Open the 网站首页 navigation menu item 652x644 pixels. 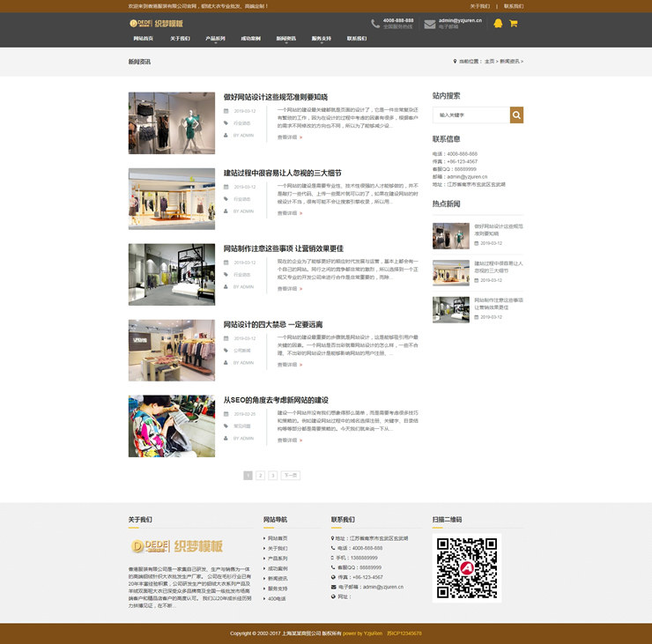pyautogui.click(x=144, y=39)
